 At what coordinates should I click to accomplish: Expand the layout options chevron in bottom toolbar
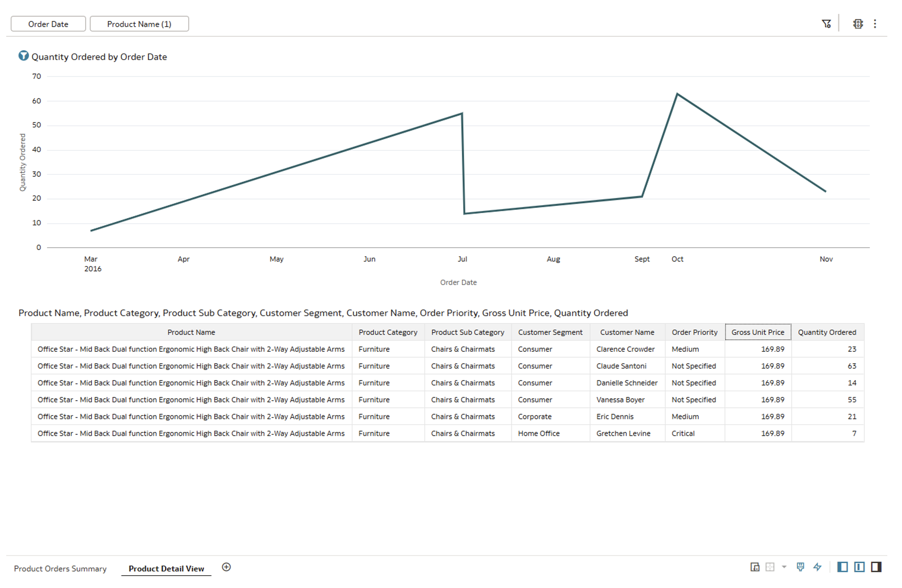(783, 567)
